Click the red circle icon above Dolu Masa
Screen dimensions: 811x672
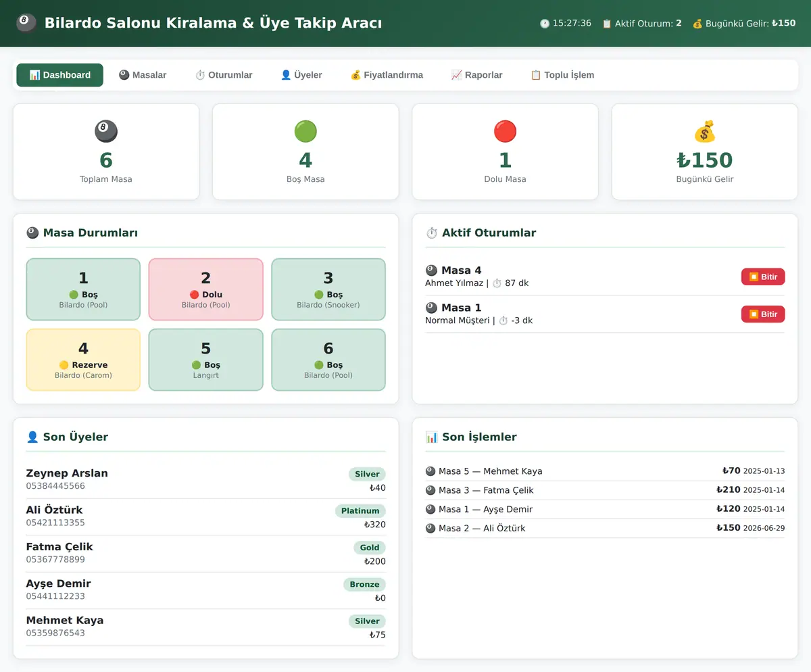(x=505, y=131)
